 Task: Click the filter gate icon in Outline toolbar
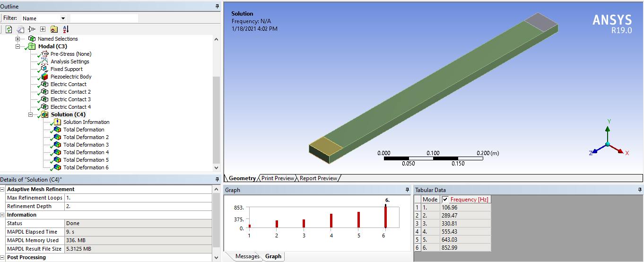(32, 29)
